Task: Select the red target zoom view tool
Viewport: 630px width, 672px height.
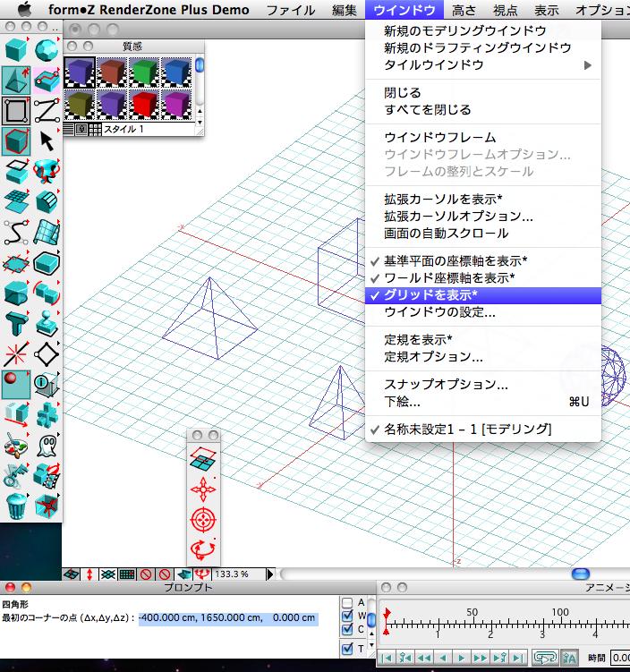Action: tap(203, 519)
